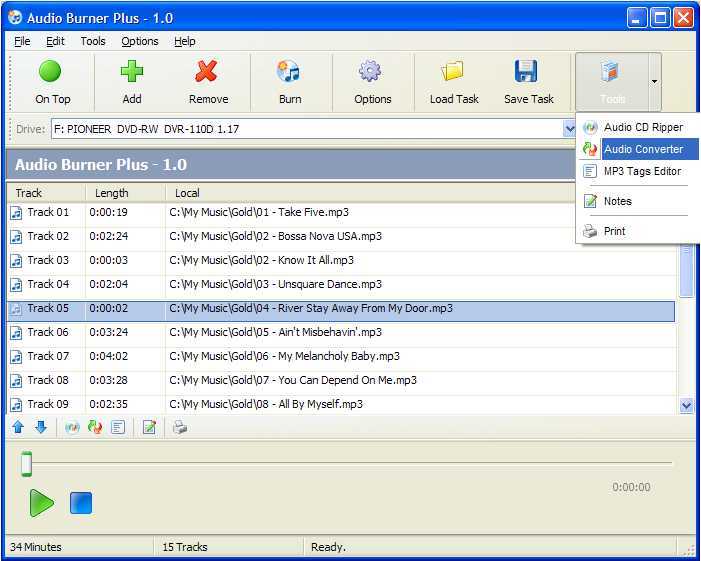Click the Length column header
This screenshot has width=701, height=561.
coord(125,193)
